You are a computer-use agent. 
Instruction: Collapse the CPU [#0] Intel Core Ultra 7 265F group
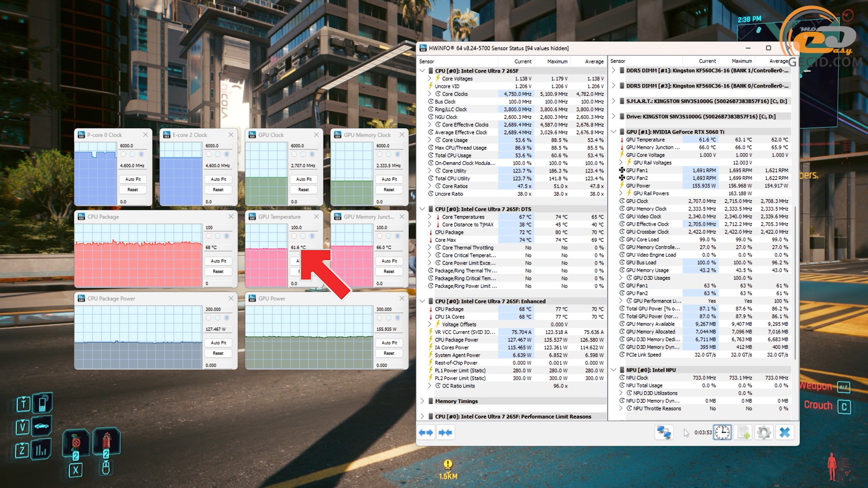coord(422,71)
